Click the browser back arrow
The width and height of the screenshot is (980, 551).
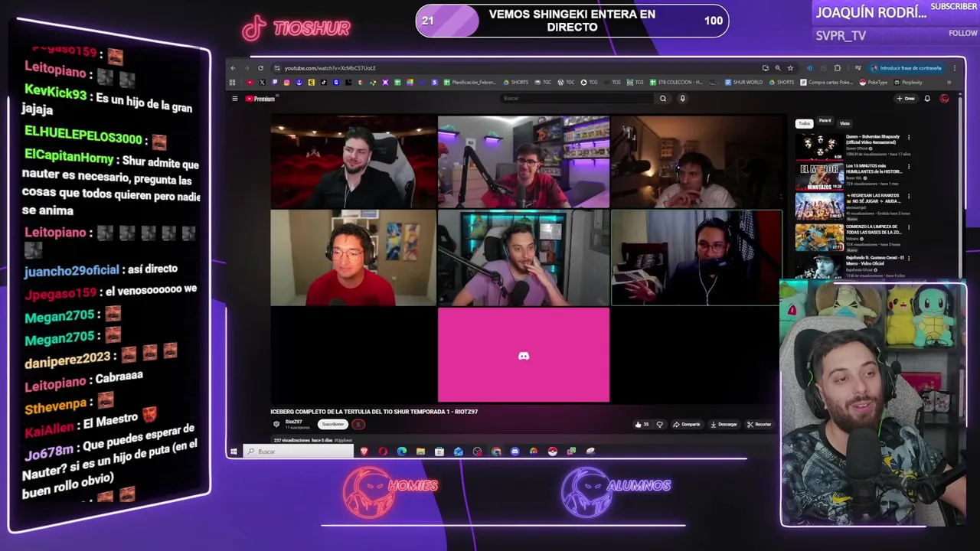[233, 68]
